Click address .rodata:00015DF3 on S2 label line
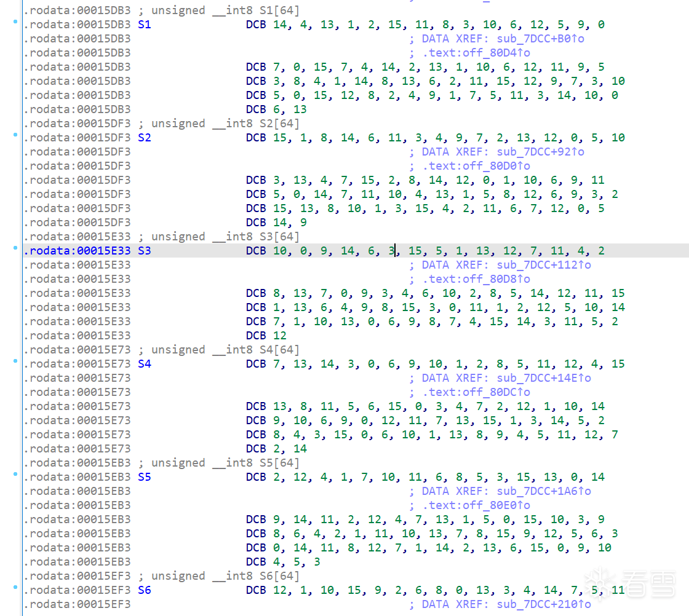Image resolution: width=689 pixels, height=616 pixels. pos(78,138)
